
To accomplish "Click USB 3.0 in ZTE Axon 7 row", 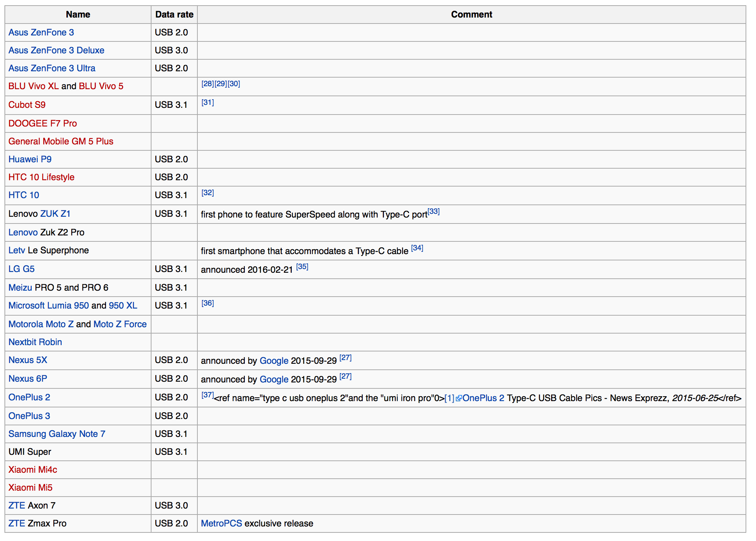I will click(x=171, y=506).
